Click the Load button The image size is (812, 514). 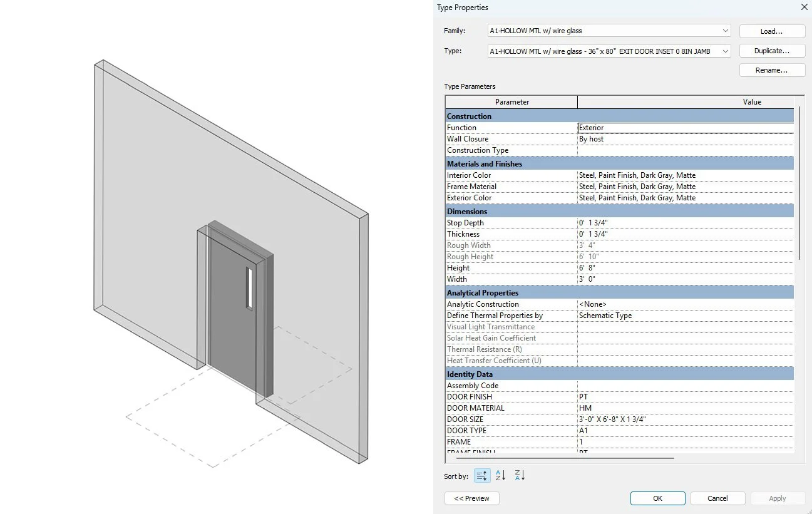[772, 31]
